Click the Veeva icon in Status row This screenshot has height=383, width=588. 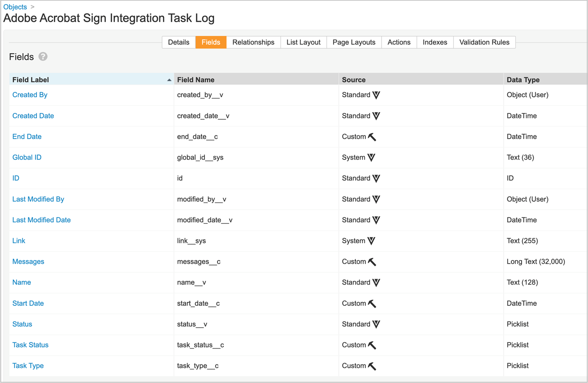click(376, 324)
